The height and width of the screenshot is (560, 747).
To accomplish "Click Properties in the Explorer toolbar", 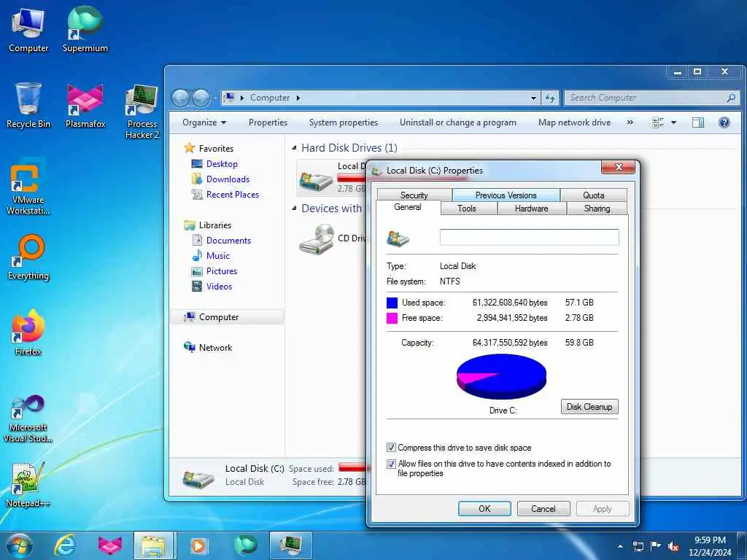I will [268, 122].
